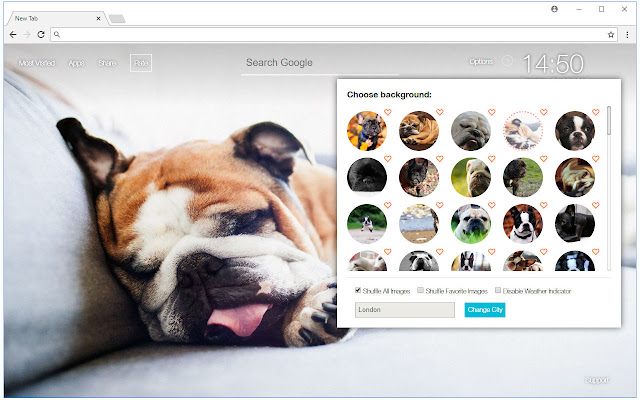Open the Chrome three-dot menu
This screenshot has height=400, width=640.
click(x=627, y=35)
